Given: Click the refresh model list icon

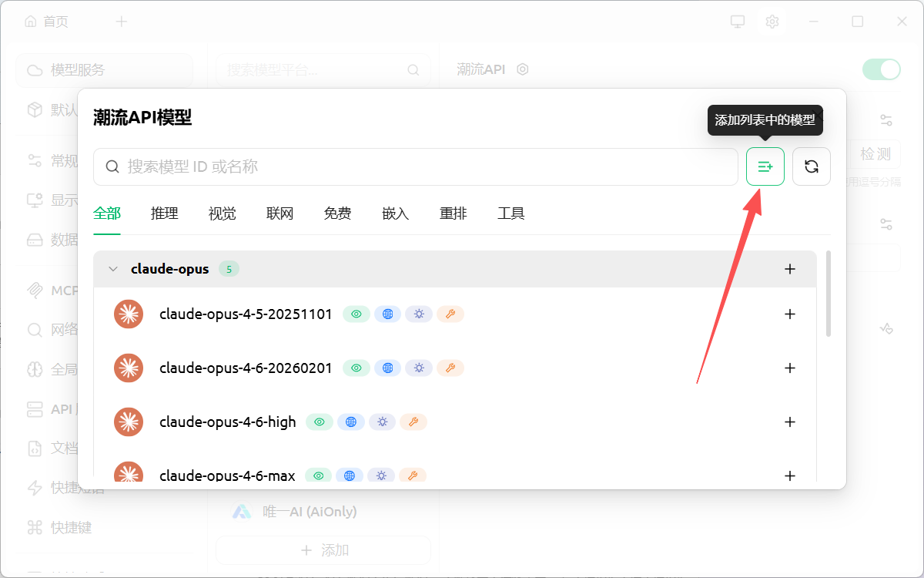Looking at the screenshot, I should tap(811, 166).
